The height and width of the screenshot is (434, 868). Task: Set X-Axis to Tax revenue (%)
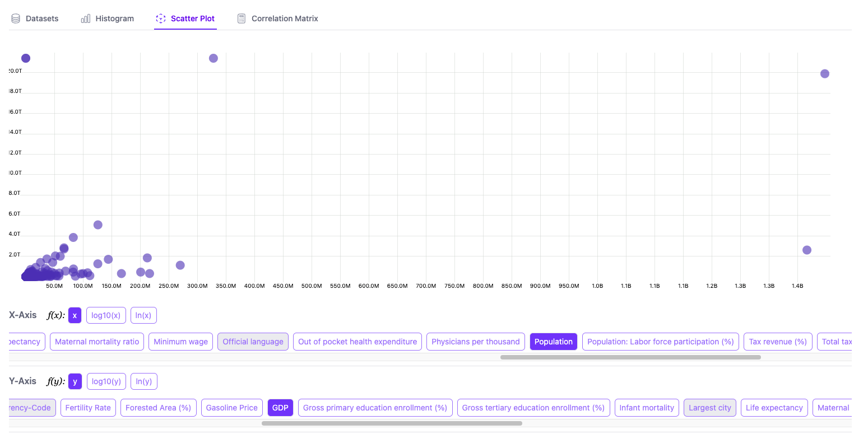click(778, 342)
